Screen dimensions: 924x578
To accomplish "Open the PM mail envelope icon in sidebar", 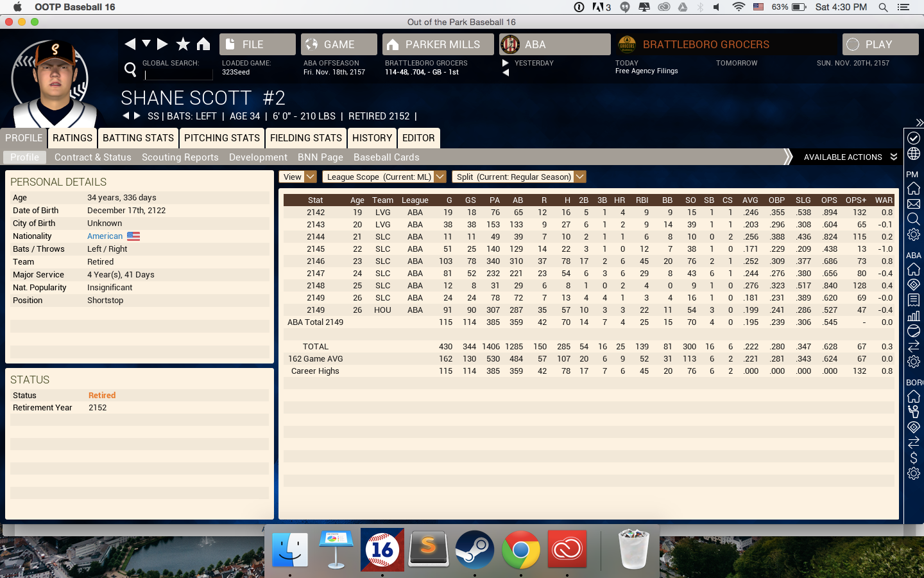I will point(913,204).
